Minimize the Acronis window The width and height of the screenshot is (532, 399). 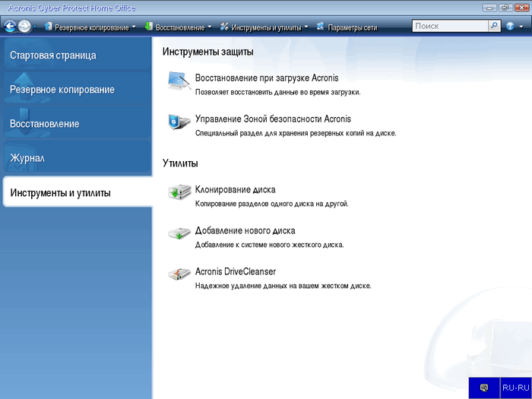point(489,8)
